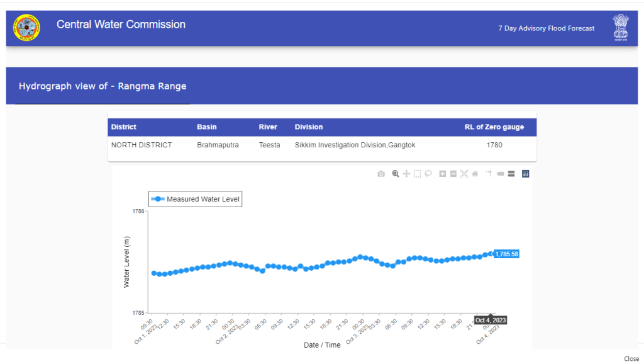Open the Plotly logo link
The width and height of the screenshot is (644, 364).
(526, 174)
